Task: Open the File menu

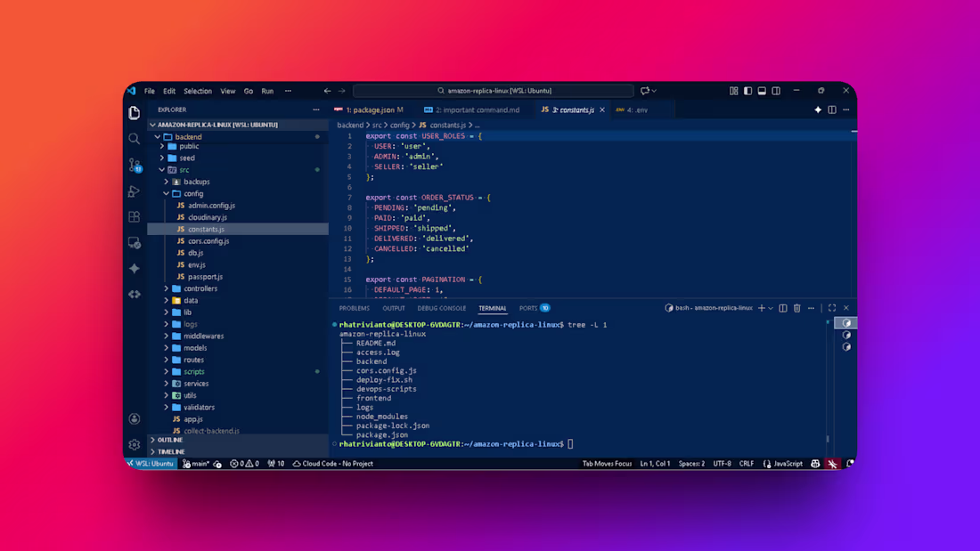Action: click(150, 91)
